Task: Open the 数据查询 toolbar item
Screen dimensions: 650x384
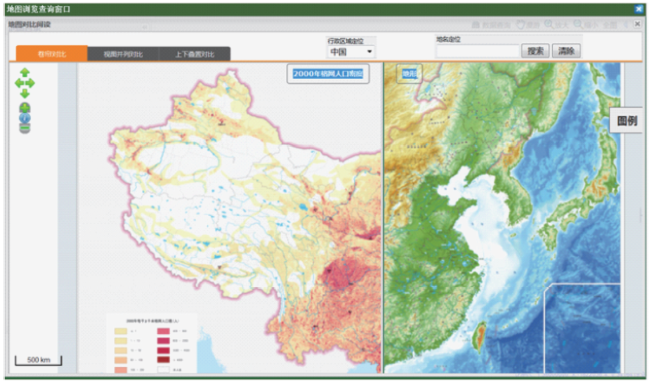Action: (491, 25)
